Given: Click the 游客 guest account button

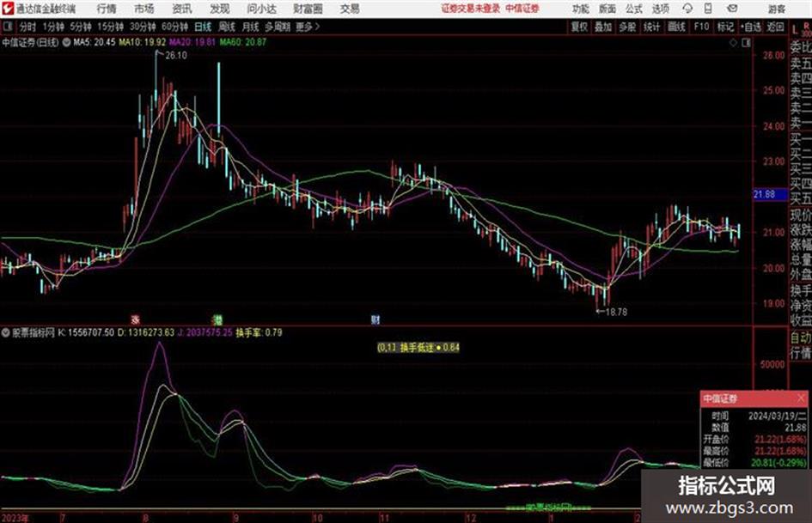Looking at the screenshot, I should coord(777,9).
